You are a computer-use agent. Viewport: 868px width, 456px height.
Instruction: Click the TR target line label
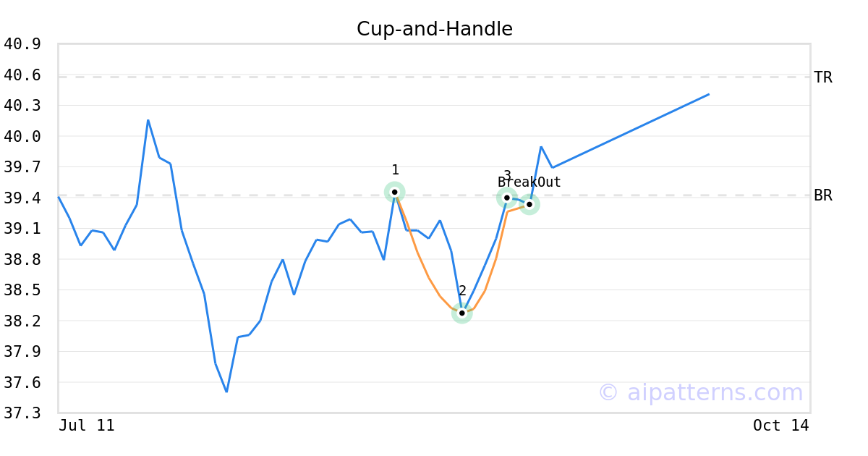tap(822, 77)
